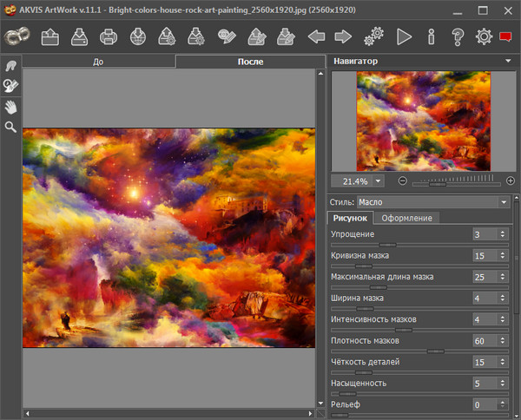Select the Zoom magnifier tool
The width and height of the screenshot is (521, 420).
coord(11,127)
